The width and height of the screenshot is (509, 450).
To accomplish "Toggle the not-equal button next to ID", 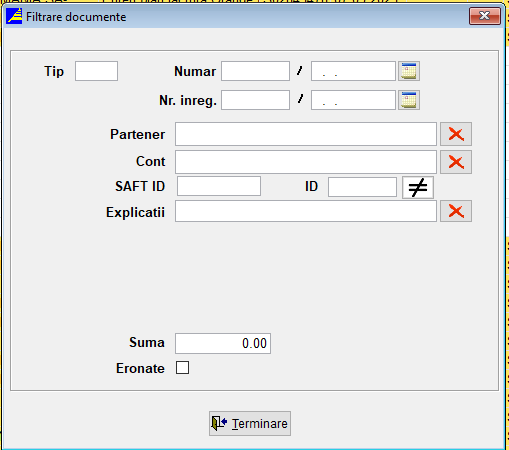I will [x=418, y=187].
